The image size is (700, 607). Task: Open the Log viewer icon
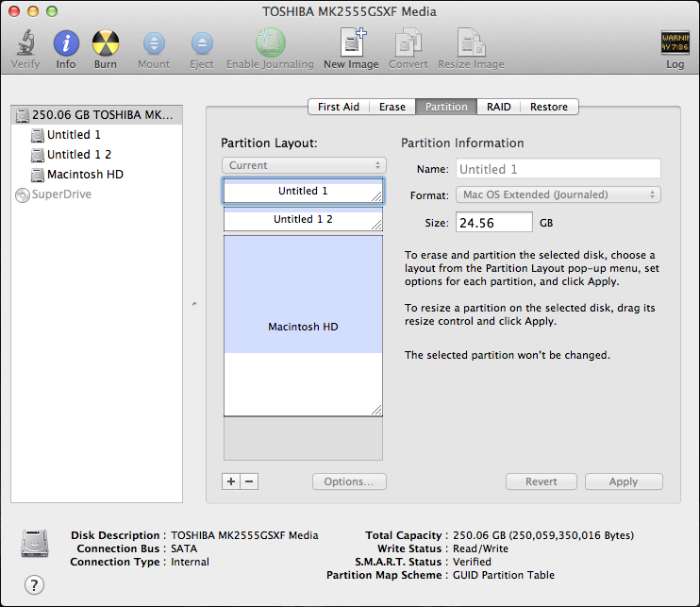click(675, 42)
